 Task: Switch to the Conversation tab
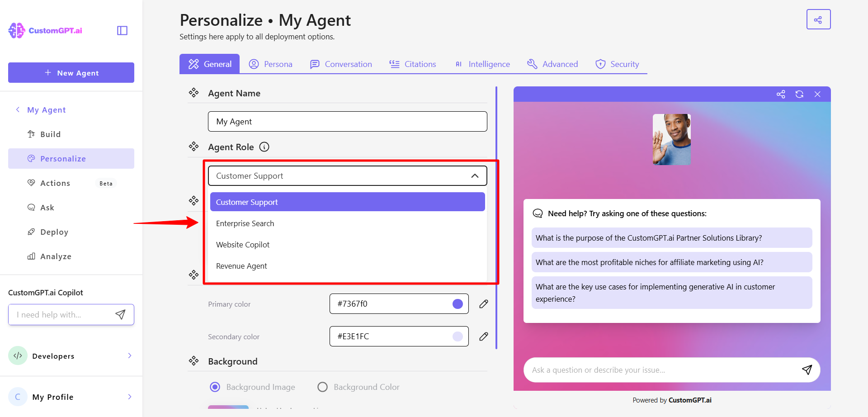[x=341, y=64]
